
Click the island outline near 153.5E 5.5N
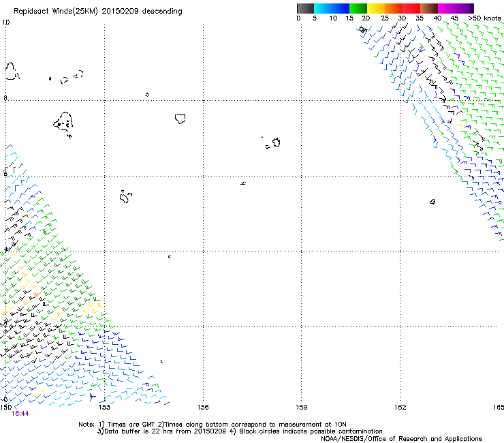coord(125,196)
